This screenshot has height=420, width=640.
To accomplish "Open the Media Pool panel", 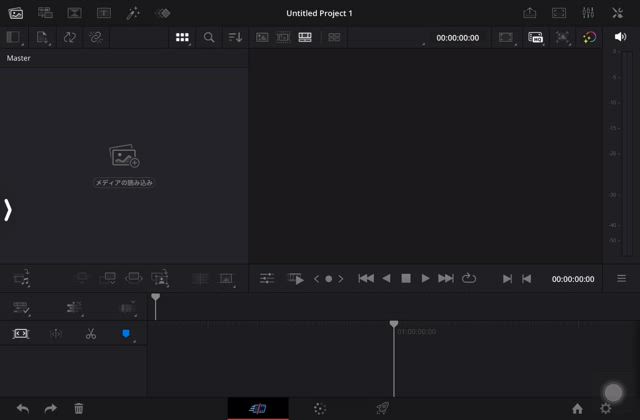I will pos(15,13).
